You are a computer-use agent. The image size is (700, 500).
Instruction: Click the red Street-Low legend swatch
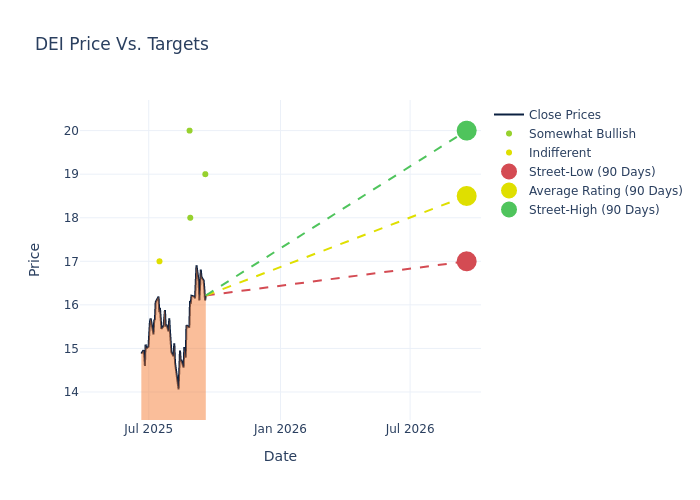(x=509, y=172)
